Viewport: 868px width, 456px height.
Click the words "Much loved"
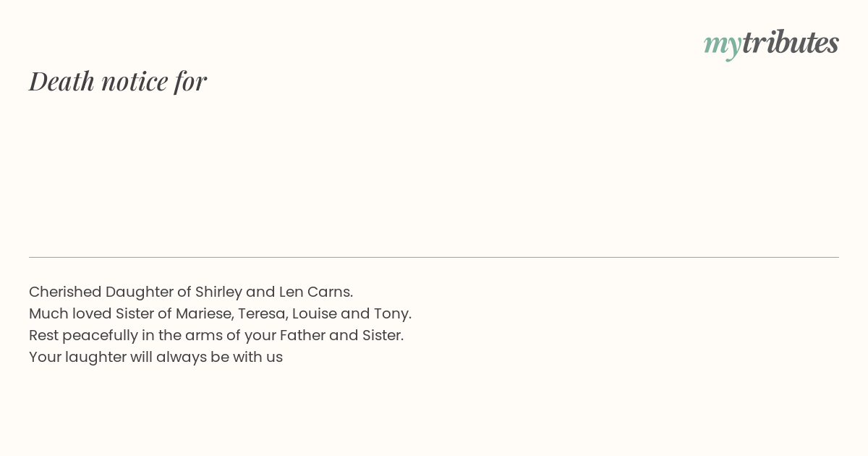tap(70, 313)
